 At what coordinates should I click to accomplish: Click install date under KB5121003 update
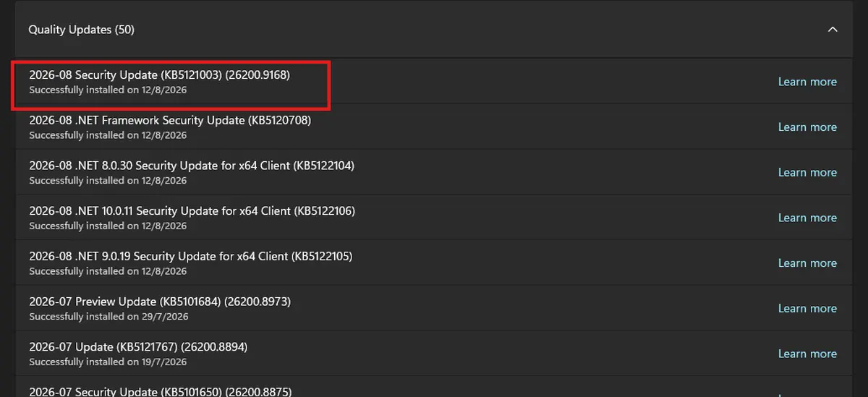108,90
